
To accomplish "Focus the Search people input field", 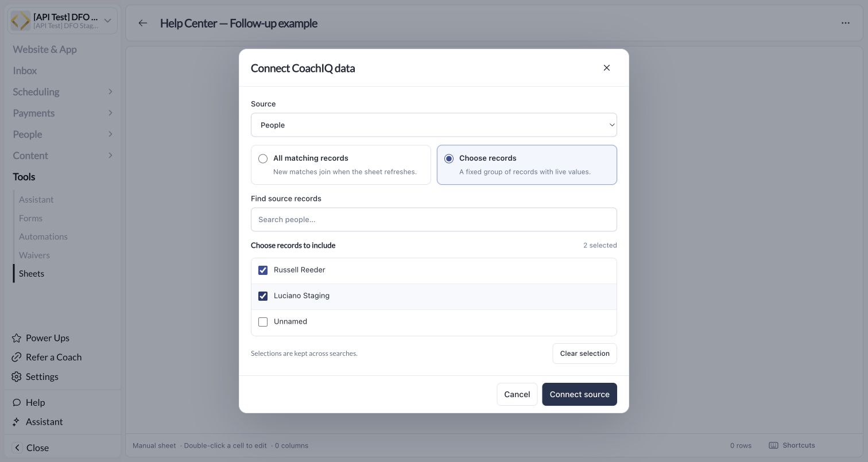I will coord(434,220).
